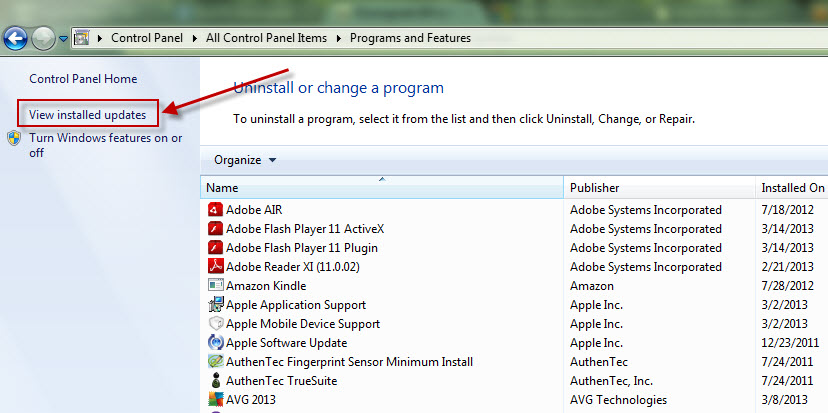The width and height of the screenshot is (828, 413).
Task: Select Apple Mobile Device Support name
Action: pos(303,324)
